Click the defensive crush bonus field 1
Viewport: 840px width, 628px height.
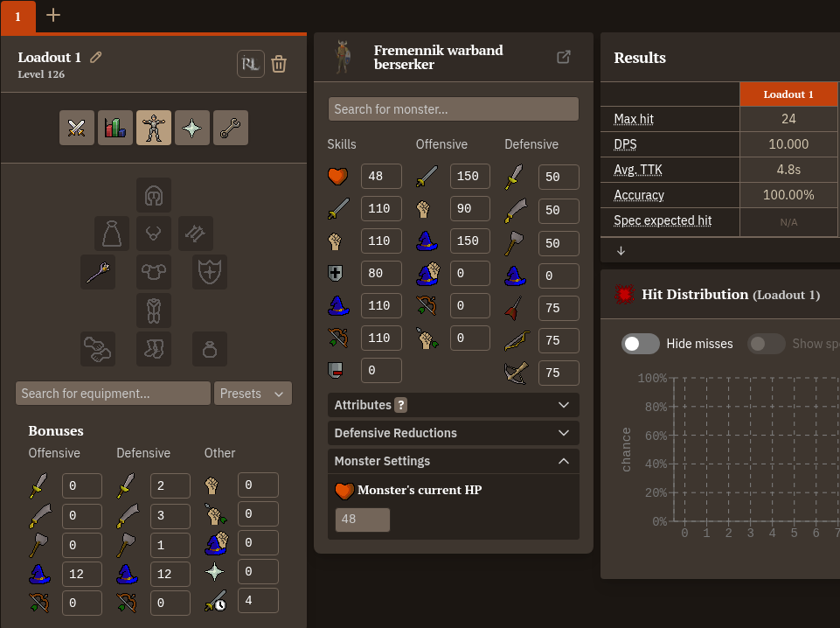pos(170,545)
